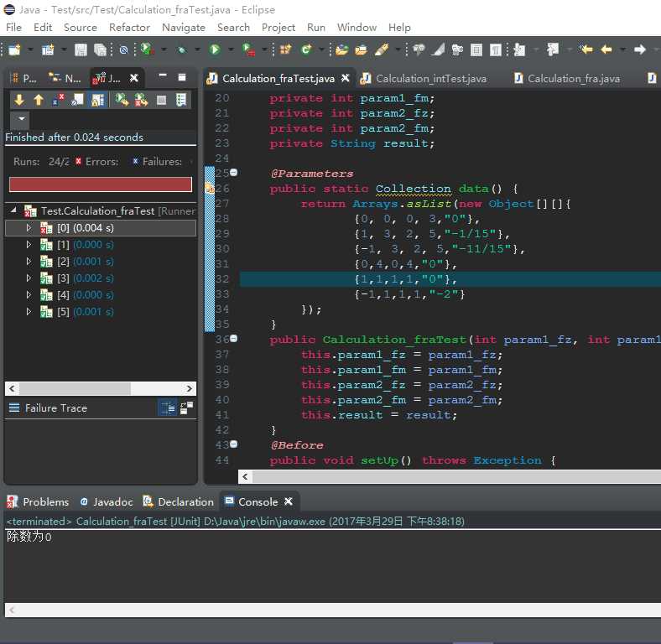661x644 pixels.
Task: Open the Javadoc tab
Action: pos(107,502)
